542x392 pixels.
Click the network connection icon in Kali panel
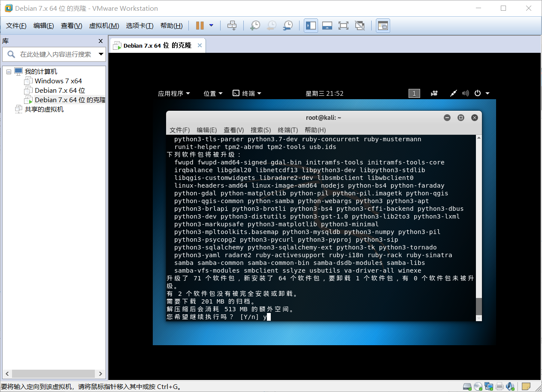click(453, 94)
